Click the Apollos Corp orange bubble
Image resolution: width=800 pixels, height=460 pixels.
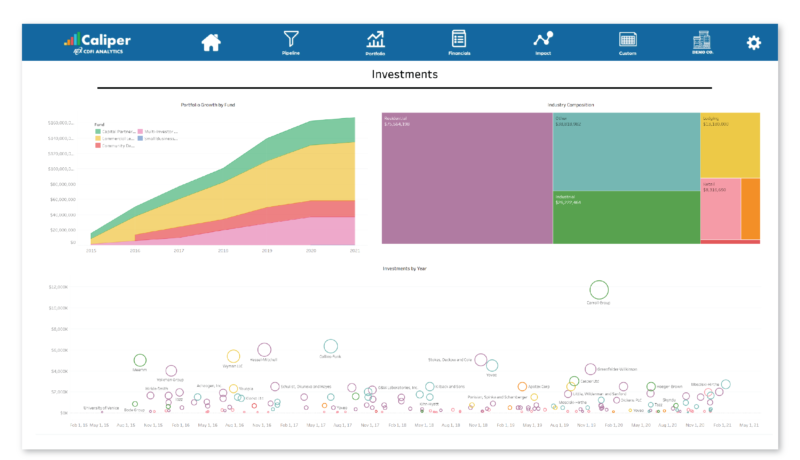[x=522, y=387]
